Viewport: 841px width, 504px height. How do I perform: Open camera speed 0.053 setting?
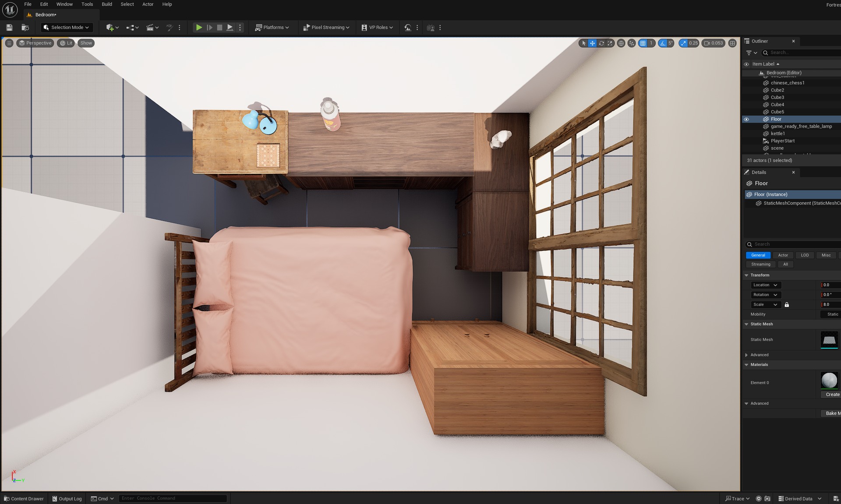714,43
